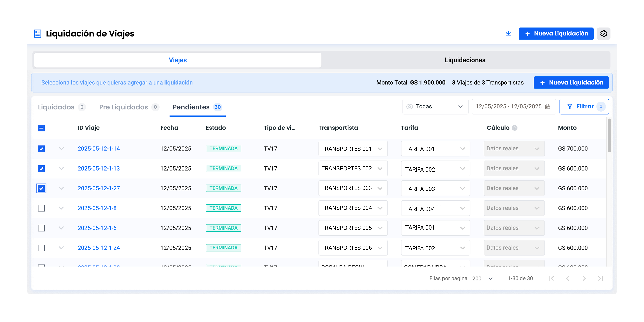The width and height of the screenshot is (644, 322).
Task: Open trip link 2025-05-12-1-27
Action: (x=99, y=188)
